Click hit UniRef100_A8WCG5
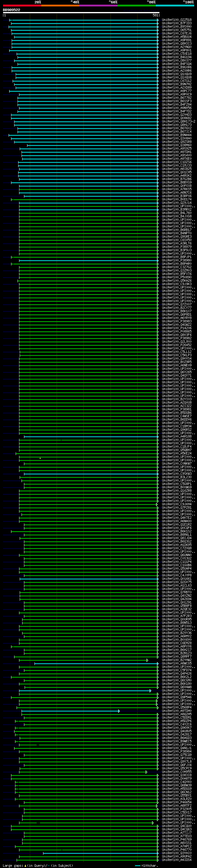Image resolution: width=197 pixels, height=868 pixels. (x=176, y=664)
